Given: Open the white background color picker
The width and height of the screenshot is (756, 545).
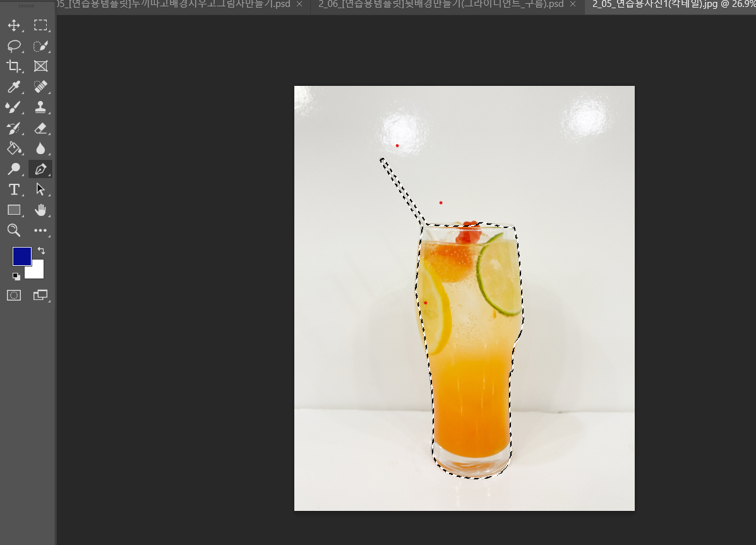Looking at the screenshot, I should 37,272.
